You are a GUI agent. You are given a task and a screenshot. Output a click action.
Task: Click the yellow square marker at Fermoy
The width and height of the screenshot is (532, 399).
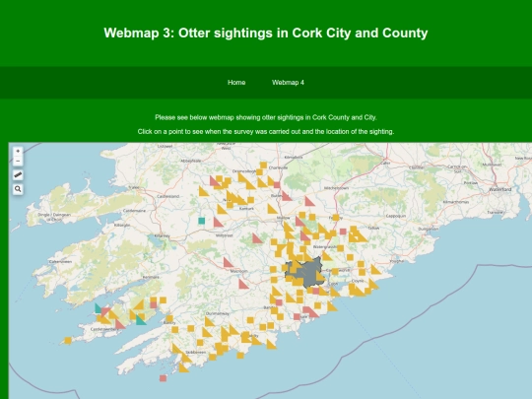pyautogui.click(x=336, y=218)
